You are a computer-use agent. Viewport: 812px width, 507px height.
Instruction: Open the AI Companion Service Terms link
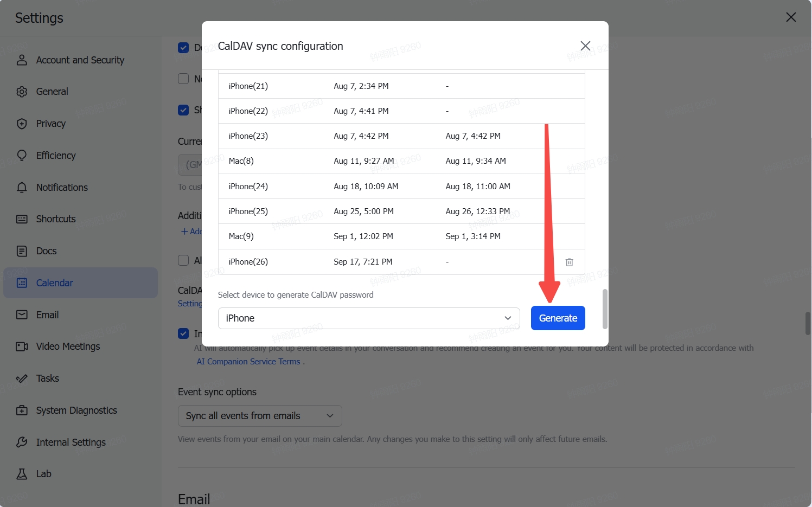(248, 362)
